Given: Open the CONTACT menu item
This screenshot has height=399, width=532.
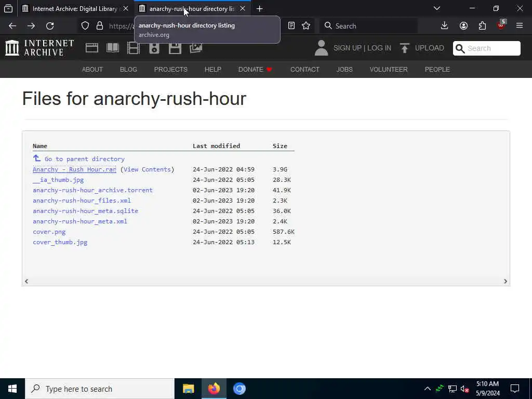Looking at the screenshot, I should click(304, 69).
